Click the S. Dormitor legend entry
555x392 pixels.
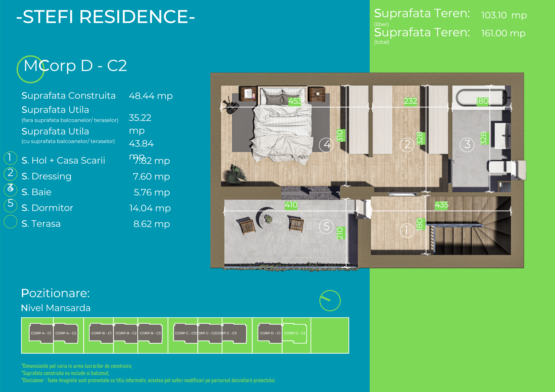coord(47,208)
